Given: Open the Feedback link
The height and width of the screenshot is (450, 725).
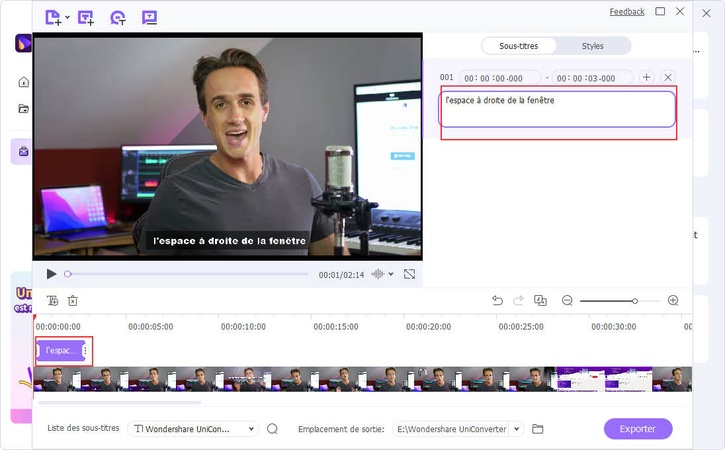Looking at the screenshot, I should (x=627, y=12).
